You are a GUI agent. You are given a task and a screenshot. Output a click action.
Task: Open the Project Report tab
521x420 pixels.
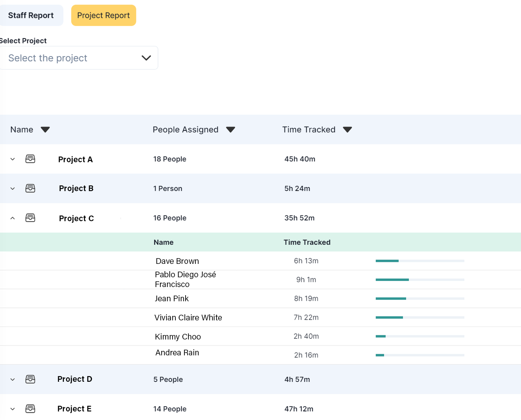[x=103, y=15]
